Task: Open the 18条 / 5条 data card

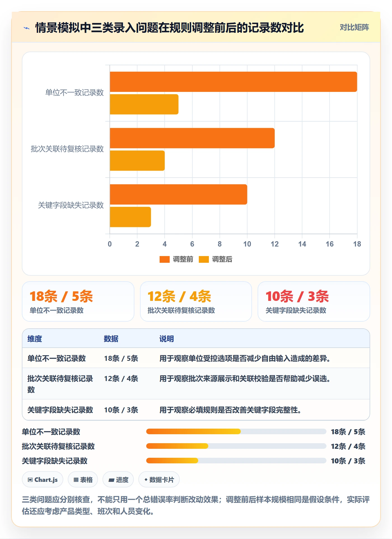Action: pos(78,301)
